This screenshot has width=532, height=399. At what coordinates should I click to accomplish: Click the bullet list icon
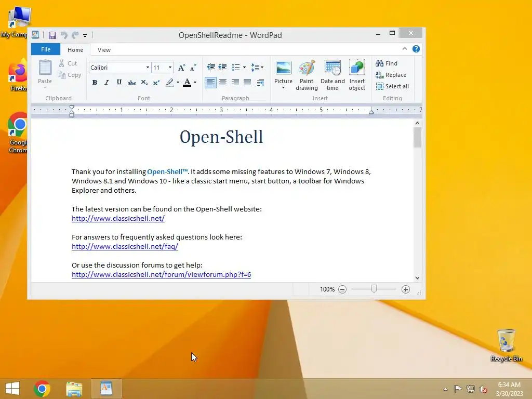236,67
